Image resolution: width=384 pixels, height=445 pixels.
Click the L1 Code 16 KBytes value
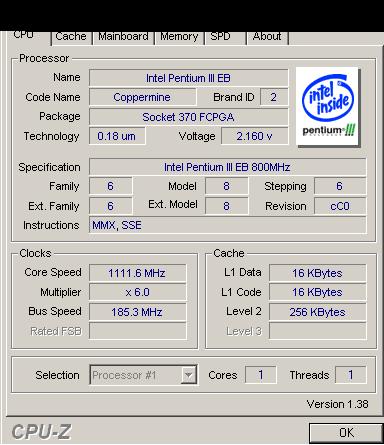(x=318, y=292)
